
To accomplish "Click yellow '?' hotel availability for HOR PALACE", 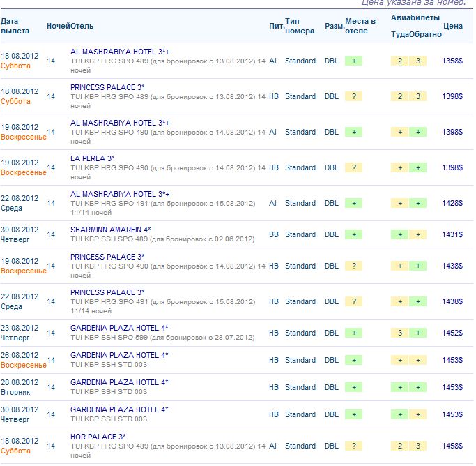I will click(x=353, y=446).
